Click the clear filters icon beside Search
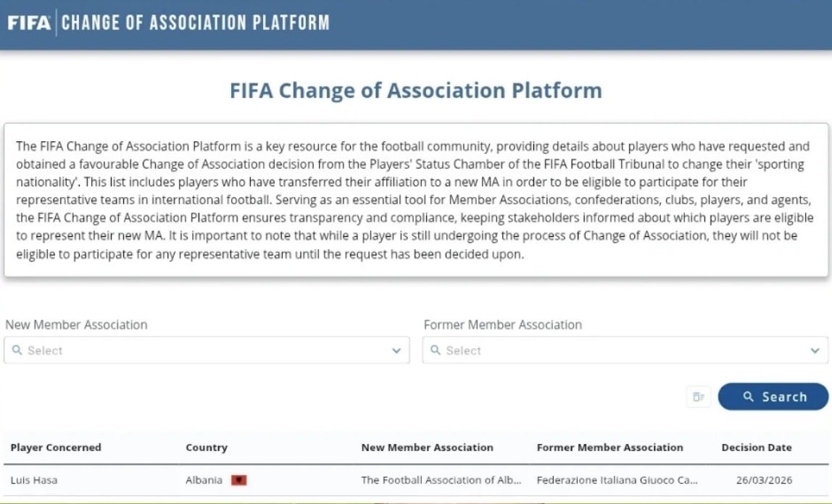 click(698, 397)
